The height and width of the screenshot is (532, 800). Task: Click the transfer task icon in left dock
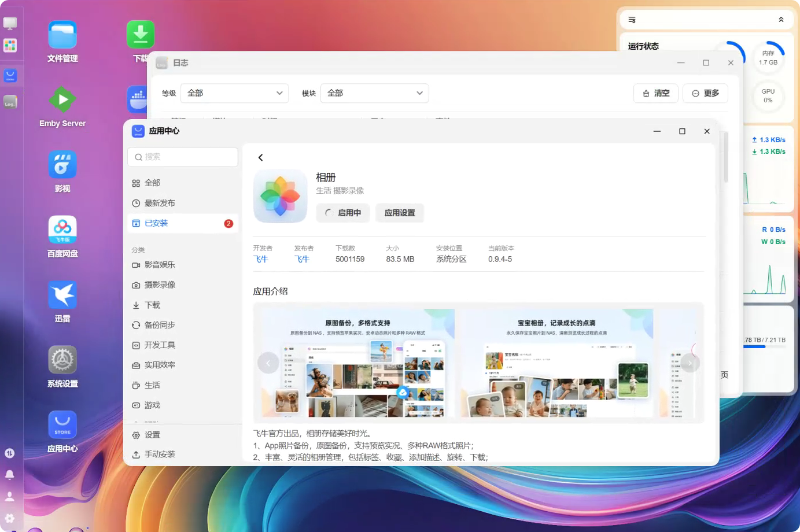10,453
